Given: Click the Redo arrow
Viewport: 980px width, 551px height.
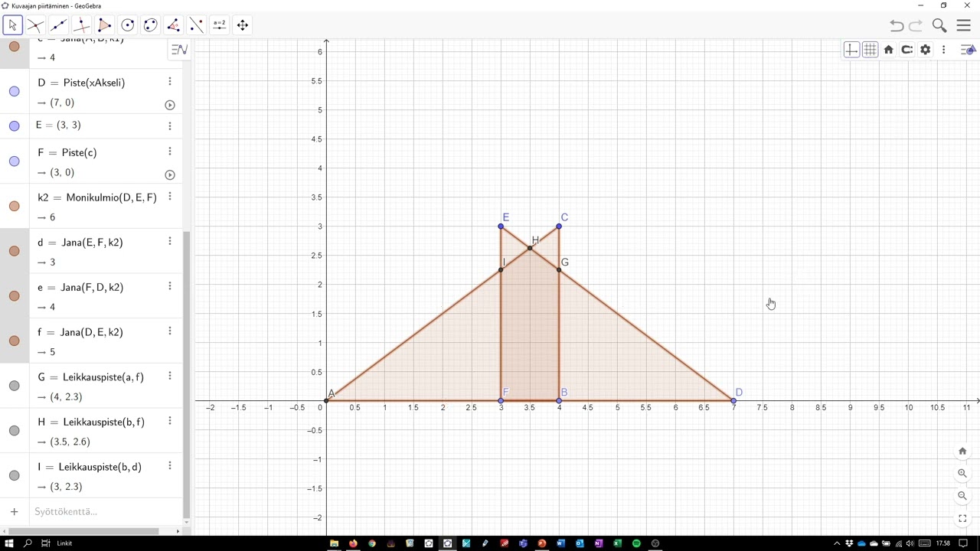Looking at the screenshot, I should [x=916, y=25].
